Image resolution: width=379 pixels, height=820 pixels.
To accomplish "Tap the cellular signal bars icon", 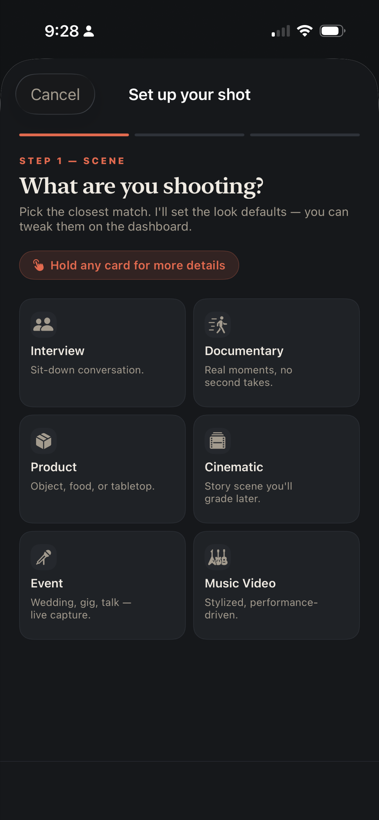I will pyautogui.click(x=281, y=31).
